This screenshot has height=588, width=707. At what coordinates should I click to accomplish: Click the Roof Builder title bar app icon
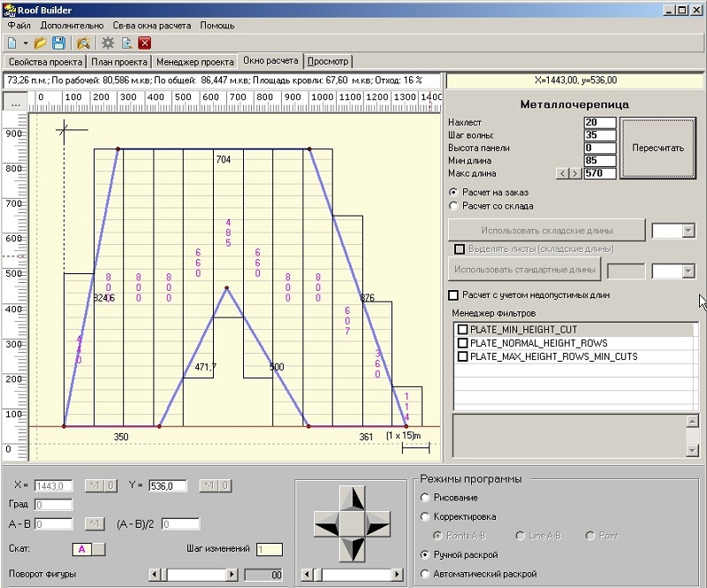(10, 10)
